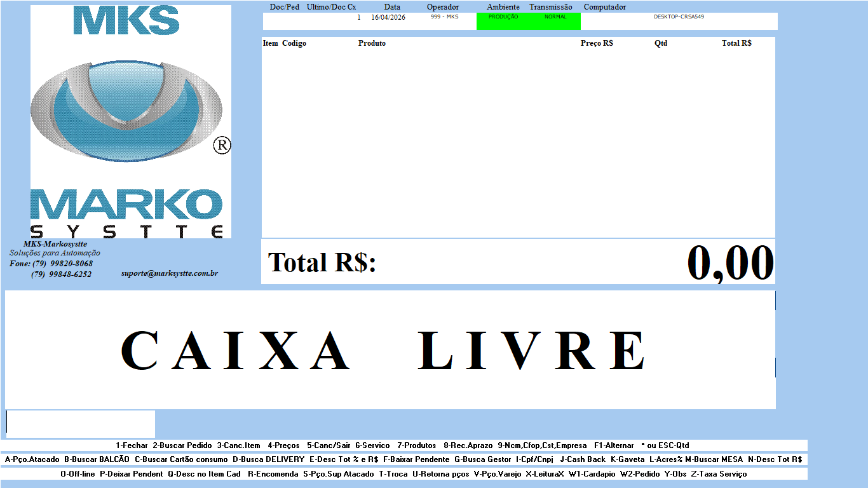Select the 1-Fechar shortcut label

click(x=132, y=445)
